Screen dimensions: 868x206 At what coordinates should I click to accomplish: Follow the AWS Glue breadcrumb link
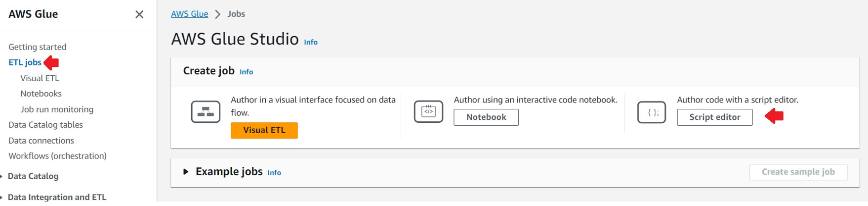tap(189, 14)
